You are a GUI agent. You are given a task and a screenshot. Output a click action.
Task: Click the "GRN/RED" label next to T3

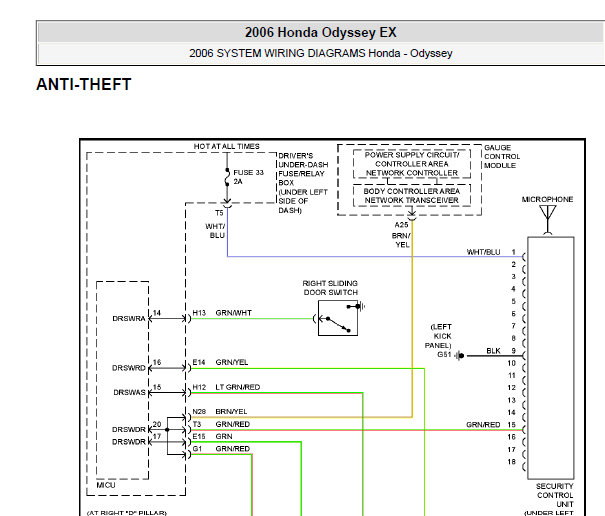(233, 424)
